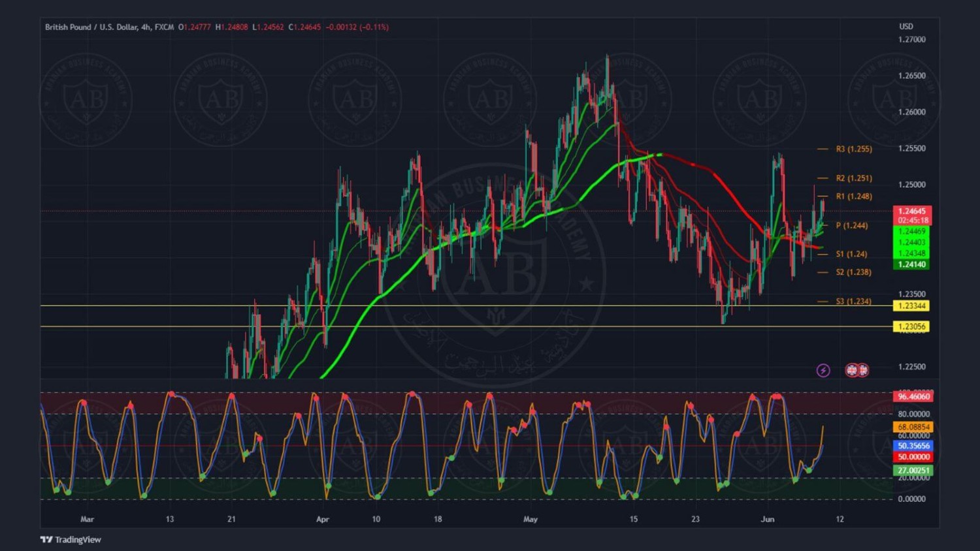Click the 10 date label on time axis

point(376,520)
